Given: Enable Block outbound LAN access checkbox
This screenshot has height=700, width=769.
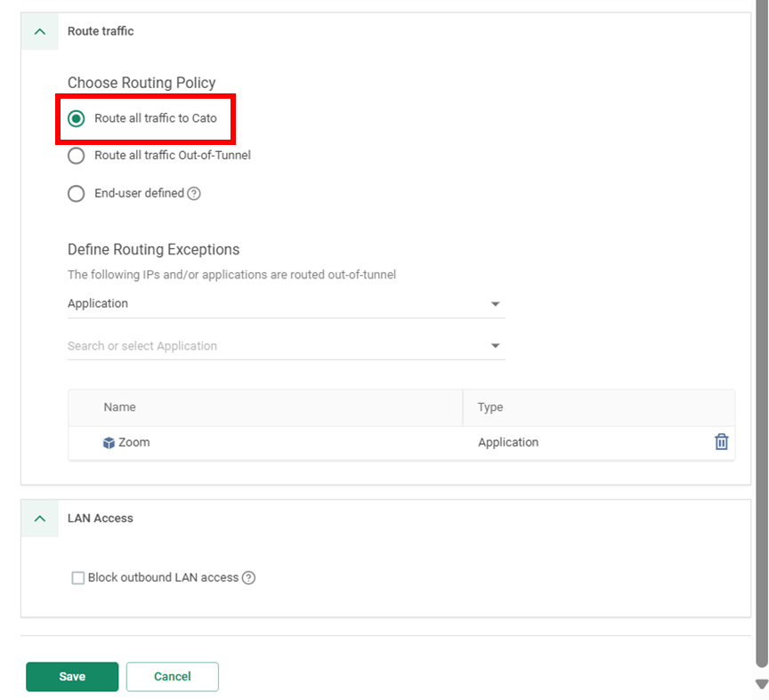Looking at the screenshot, I should 78,578.
